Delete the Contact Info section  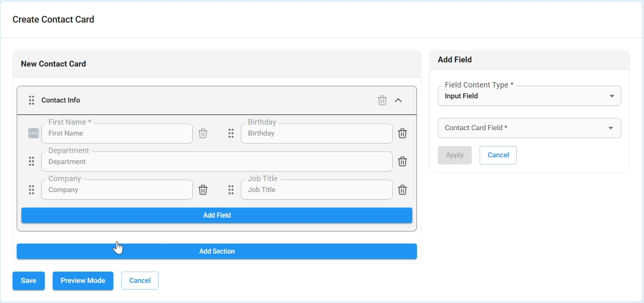click(382, 100)
